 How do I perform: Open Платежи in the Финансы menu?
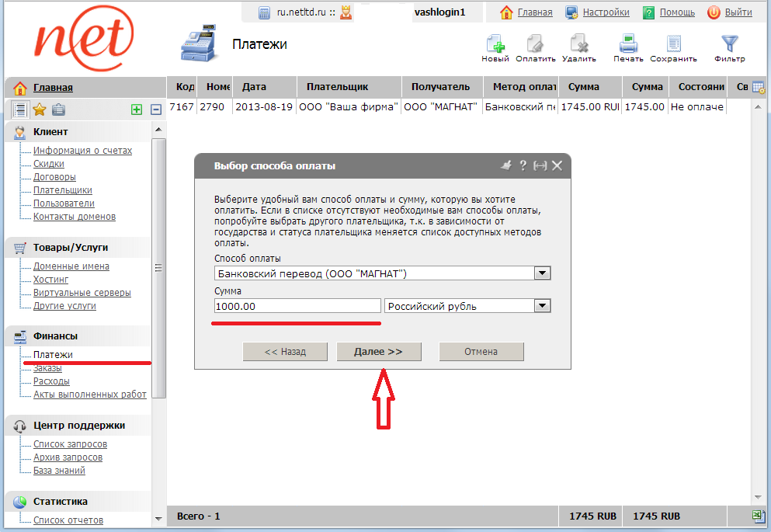point(53,355)
